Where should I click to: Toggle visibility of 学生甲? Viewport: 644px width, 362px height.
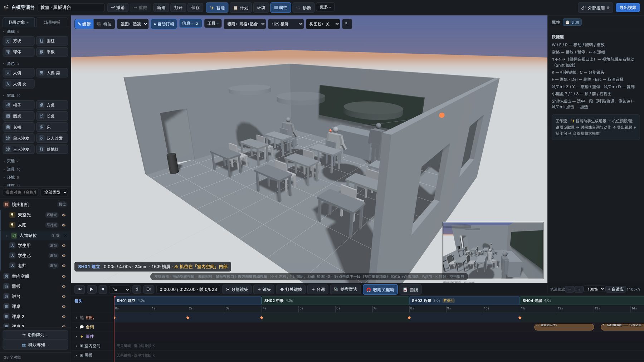[x=64, y=245]
